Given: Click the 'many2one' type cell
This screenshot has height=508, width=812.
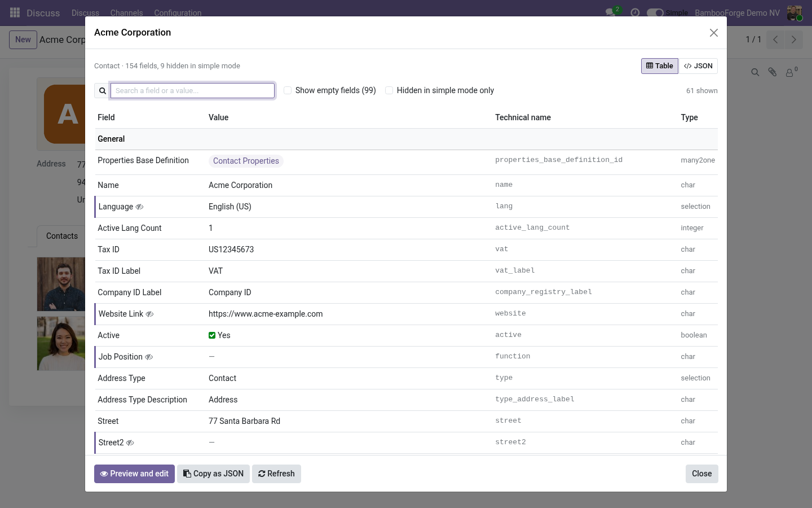Looking at the screenshot, I should pyautogui.click(x=698, y=160).
